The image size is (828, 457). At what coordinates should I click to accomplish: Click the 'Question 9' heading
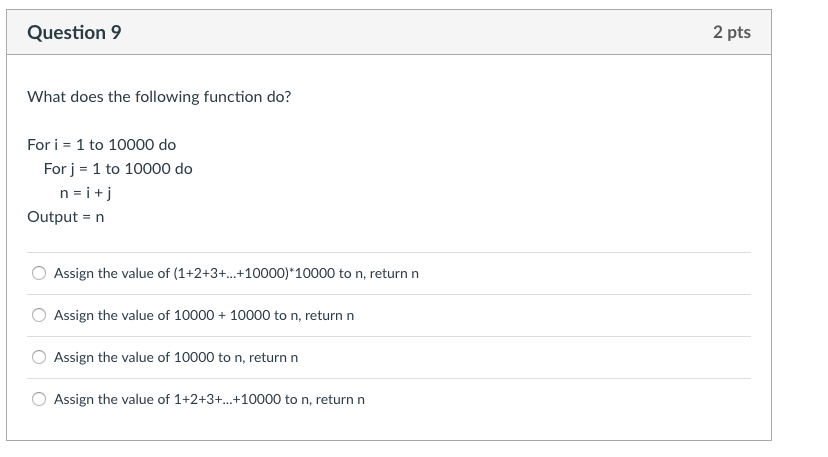75,32
